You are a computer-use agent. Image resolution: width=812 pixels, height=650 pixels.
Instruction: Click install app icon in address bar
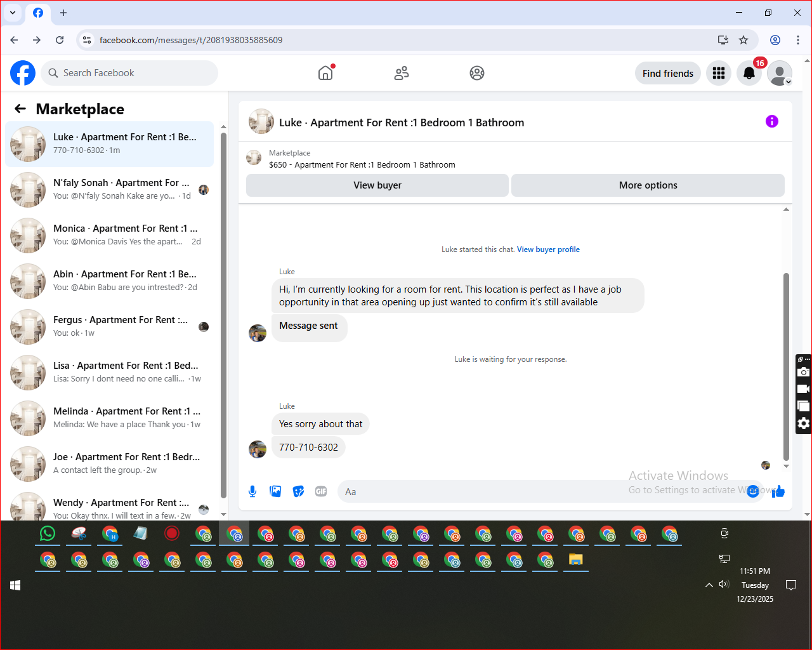click(723, 40)
